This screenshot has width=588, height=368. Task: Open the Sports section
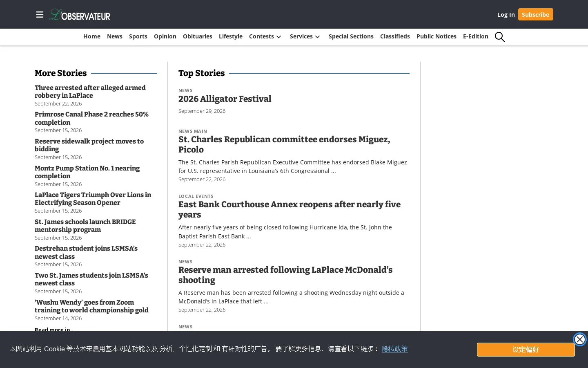tap(138, 36)
